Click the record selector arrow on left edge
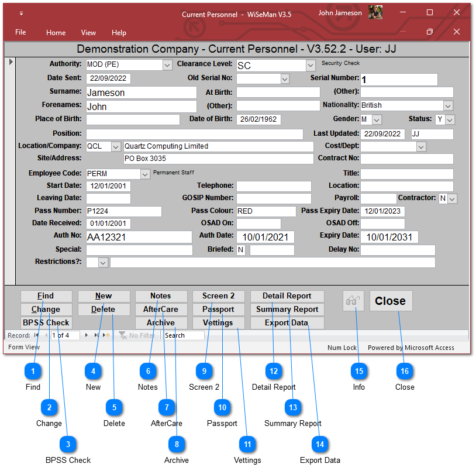Viewport: 476px width, 474px height. tap(11, 62)
